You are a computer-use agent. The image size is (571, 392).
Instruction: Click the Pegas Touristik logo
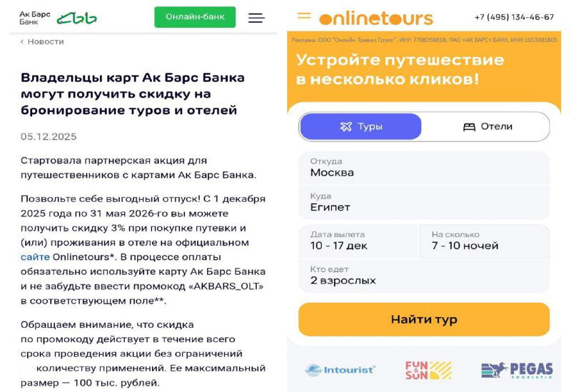(x=517, y=370)
